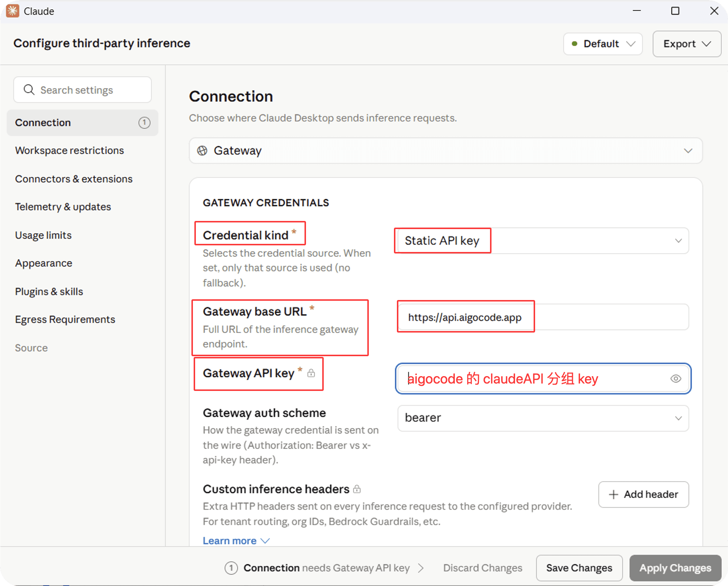This screenshot has width=728, height=586.
Task: Click the Gateway auth scheme label
Action: tap(264, 413)
